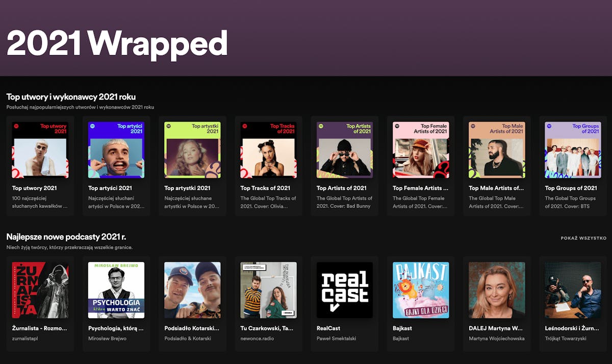Open the Leśnodorski i Żurnalista podcast title
This screenshot has height=364, width=612.
[x=571, y=328]
